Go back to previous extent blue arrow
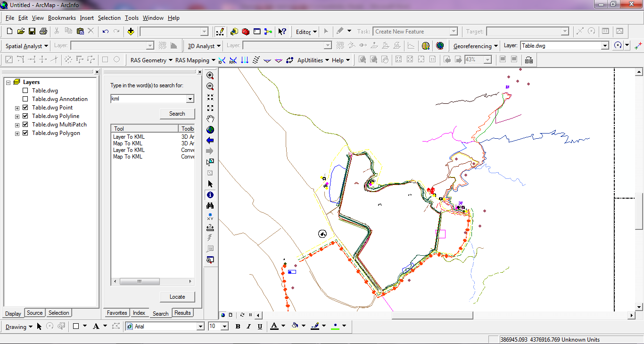The width and height of the screenshot is (644, 344). coord(210,141)
